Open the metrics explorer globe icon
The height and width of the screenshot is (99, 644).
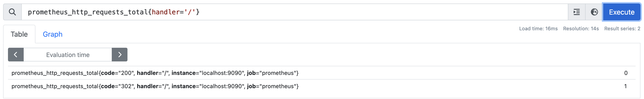click(594, 12)
